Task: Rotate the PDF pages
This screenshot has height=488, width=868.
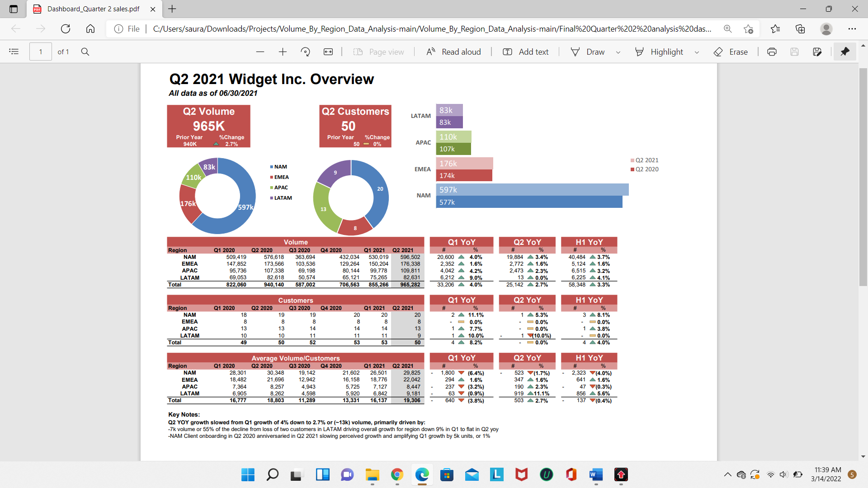Action: [x=306, y=52]
